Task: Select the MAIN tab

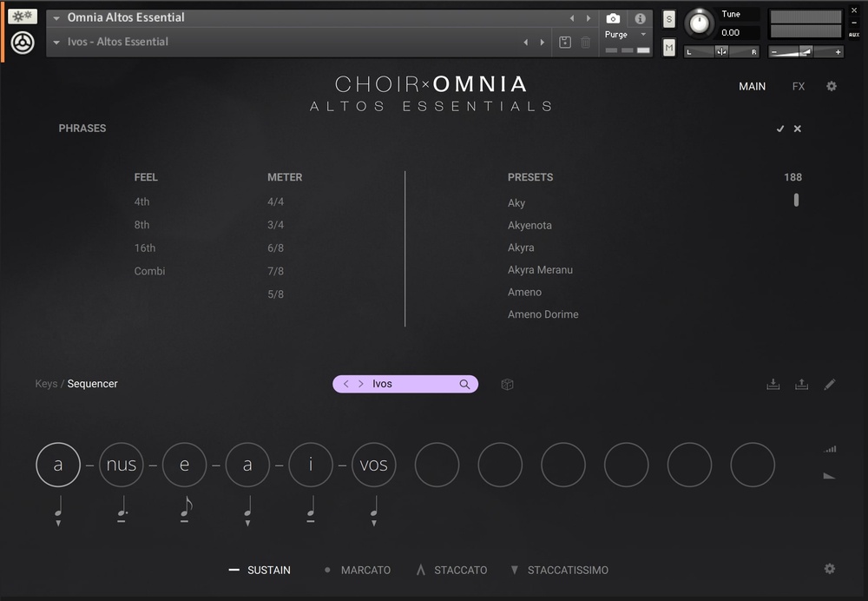Action: (752, 86)
